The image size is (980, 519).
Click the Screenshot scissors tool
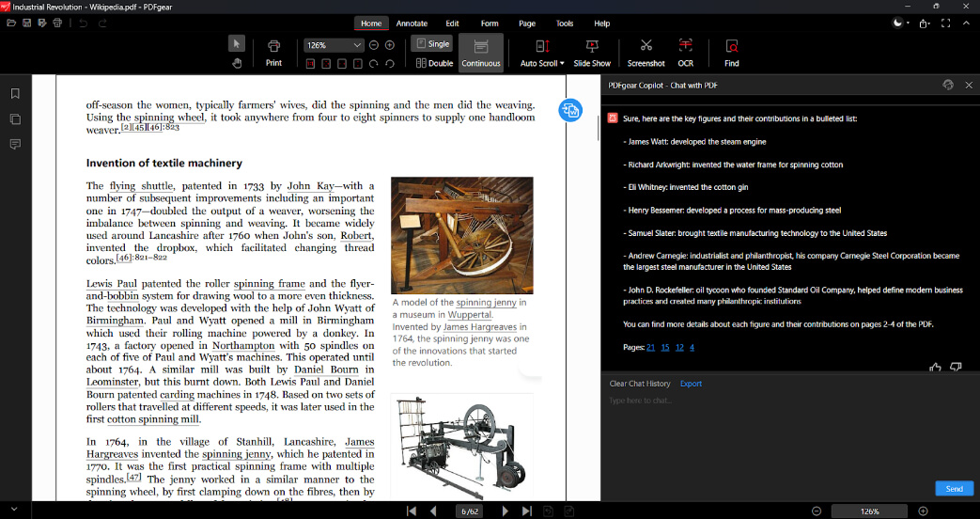coord(646,54)
